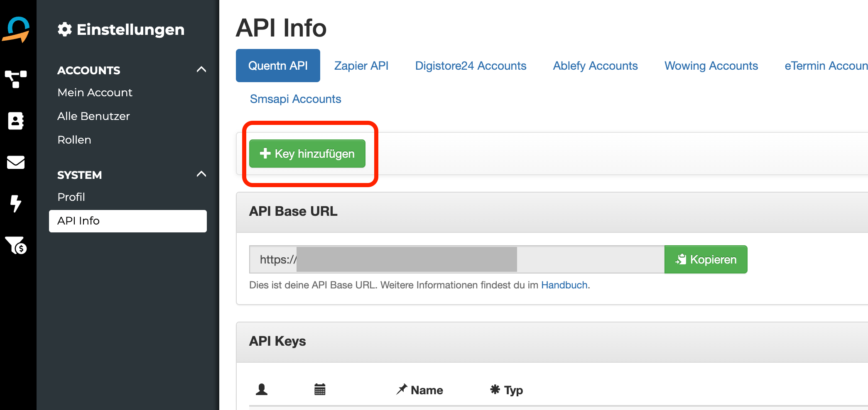Open the contacts address book icon
Image resolution: width=868 pixels, height=410 pixels.
coord(16,121)
